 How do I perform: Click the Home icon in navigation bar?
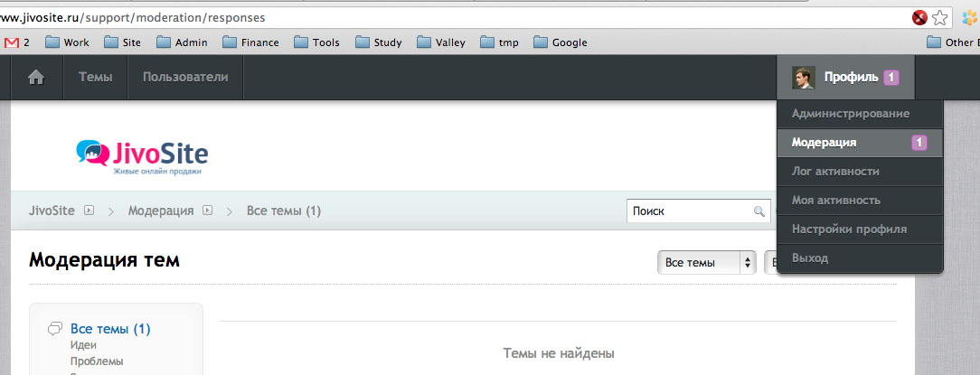tap(36, 78)
